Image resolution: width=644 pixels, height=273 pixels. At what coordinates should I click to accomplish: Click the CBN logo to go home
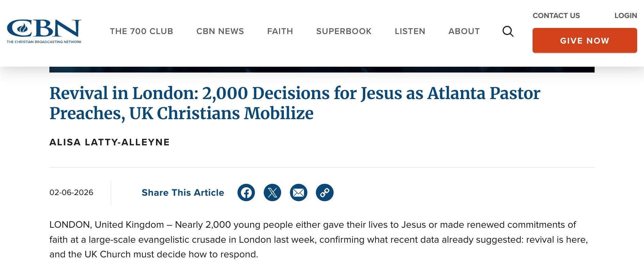click(x=44, y=31)
